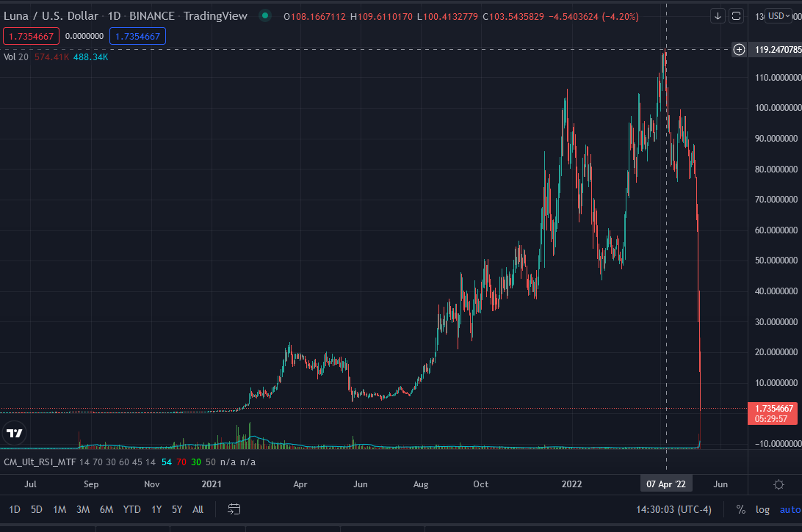Open chart settings gear icon
Screen dimensions: 802x532
[778, 484]
